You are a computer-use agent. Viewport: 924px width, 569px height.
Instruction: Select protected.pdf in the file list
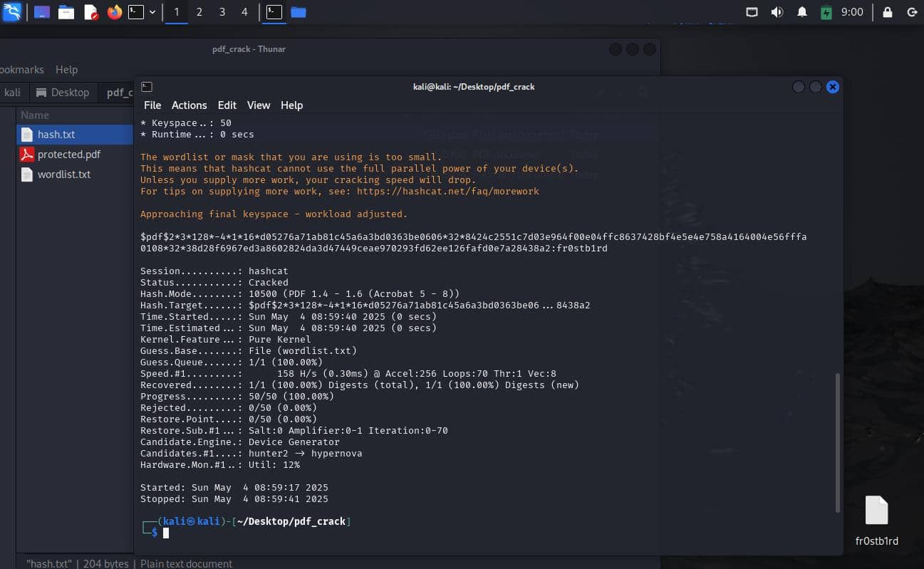tap(68, 155)
